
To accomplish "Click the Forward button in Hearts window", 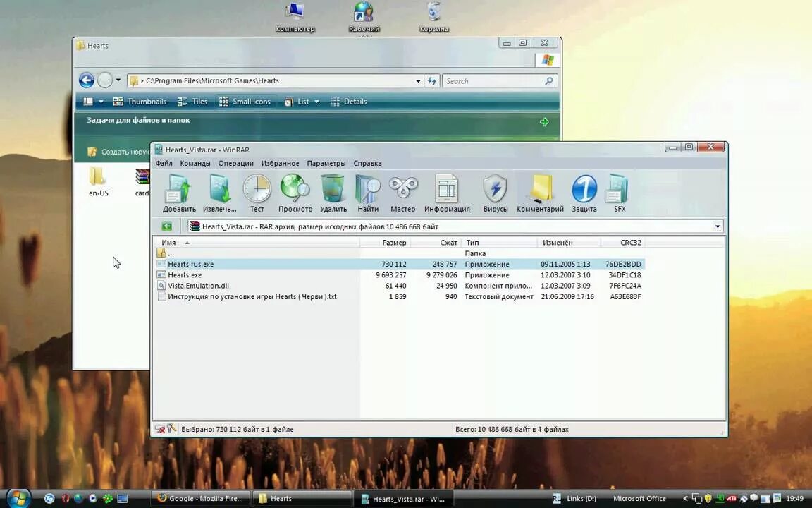I will point(104,80).
